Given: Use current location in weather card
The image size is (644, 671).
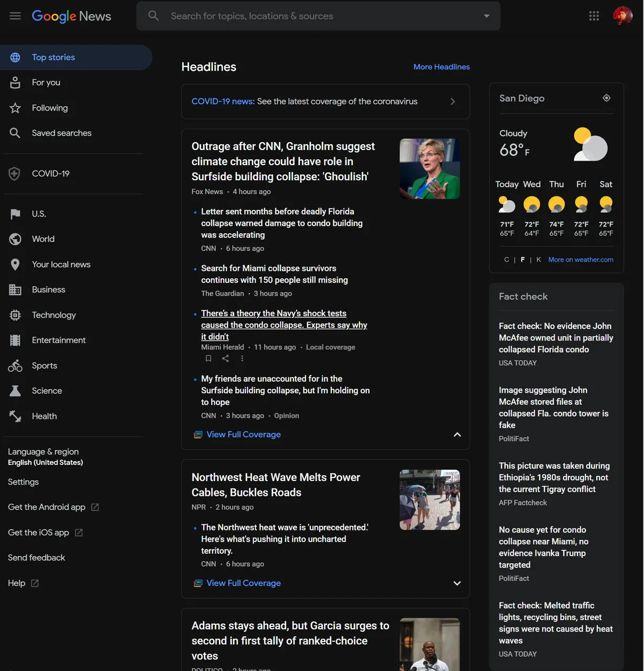Looking at the screenshot, I should tap(606, 98).
